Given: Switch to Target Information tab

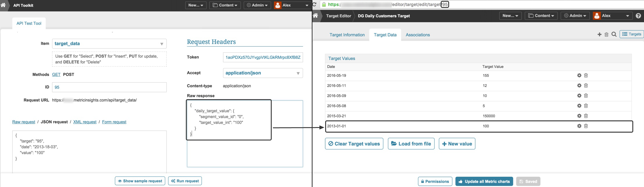Looking at the screenshot, I should (x=347, y=35).
